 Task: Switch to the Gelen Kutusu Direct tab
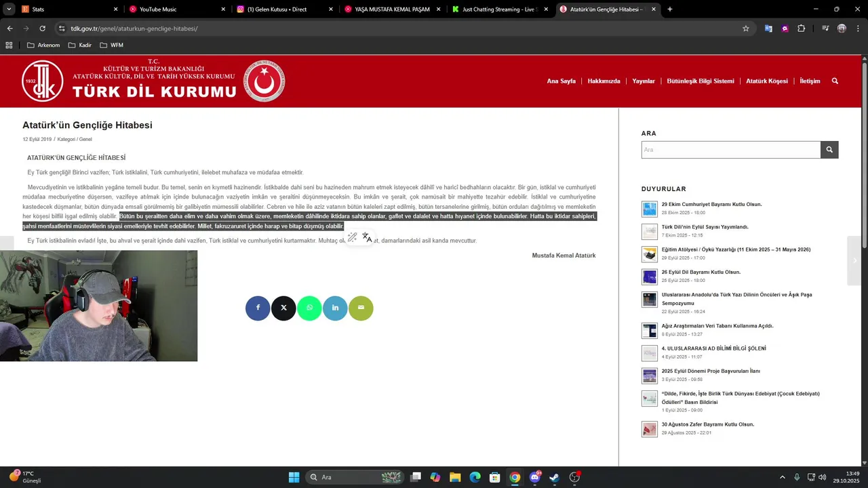pyautogui.click(x=284, y=9)
